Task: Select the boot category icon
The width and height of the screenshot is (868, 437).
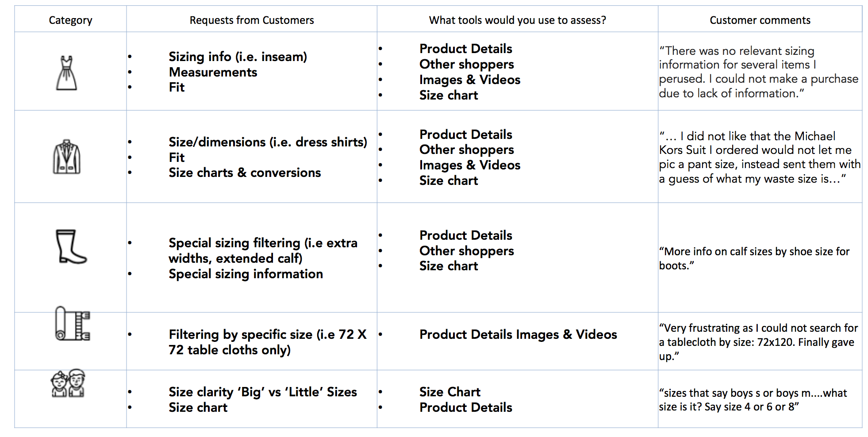Action: point(71,246)
